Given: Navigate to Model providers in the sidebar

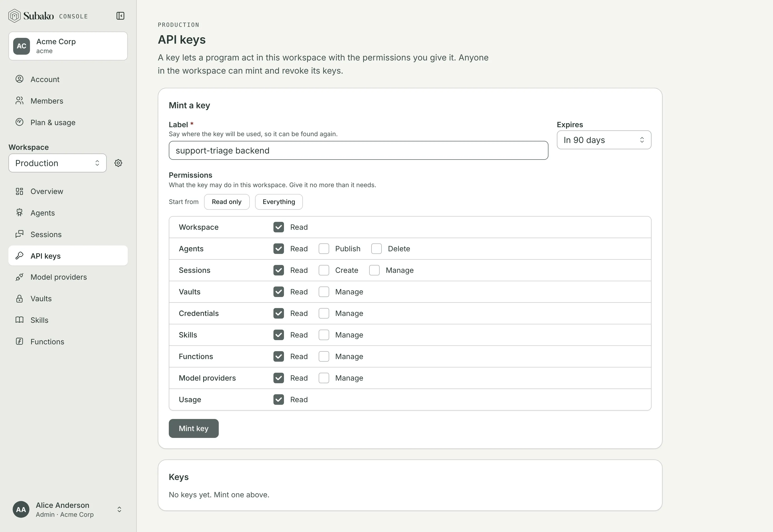Looking at the screenshot, I should [68, 277].
